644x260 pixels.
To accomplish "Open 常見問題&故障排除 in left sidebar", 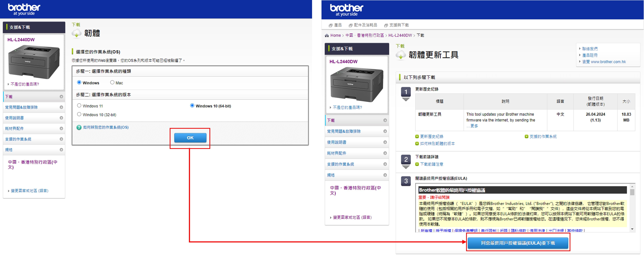I will click(x=34, y=107).
